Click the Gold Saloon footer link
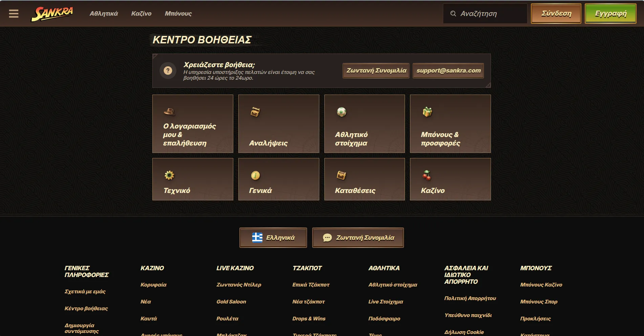Screen dimensions: 644x336 tap(231, 302)
